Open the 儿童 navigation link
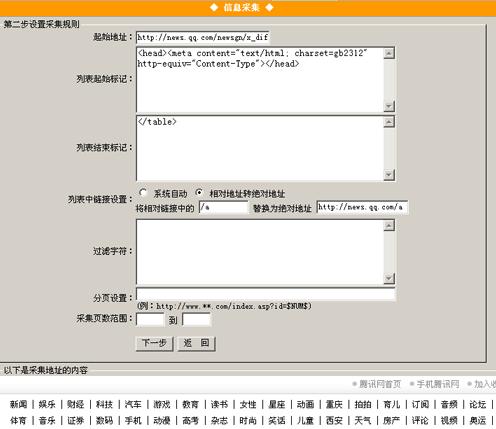496x429 pixels. 305,420
